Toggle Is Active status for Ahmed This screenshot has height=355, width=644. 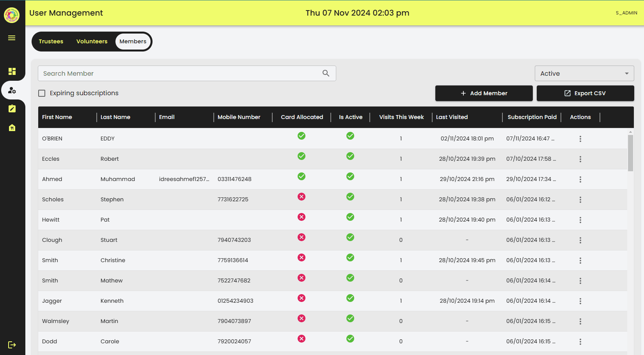tap(350, 176)
